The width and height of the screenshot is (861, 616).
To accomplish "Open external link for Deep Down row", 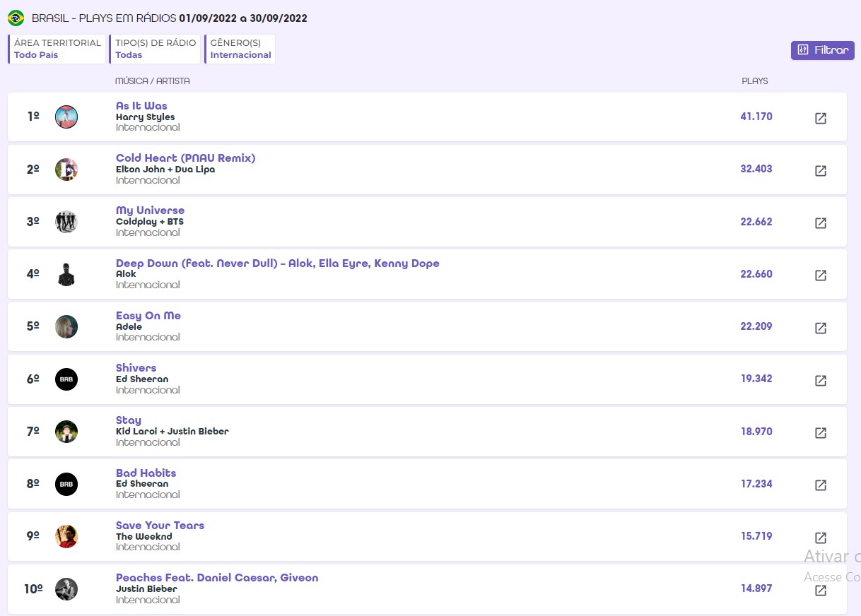I will point(821,276).
